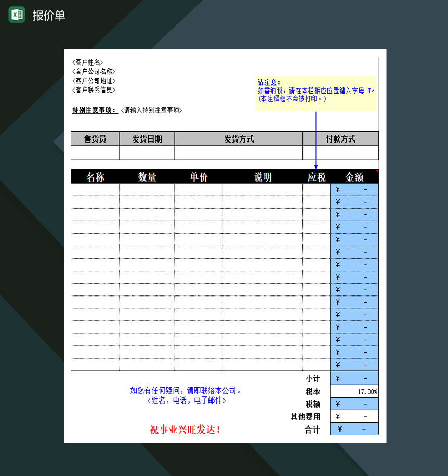Click the empty cell under 发货日期

[x=147, y=152]
